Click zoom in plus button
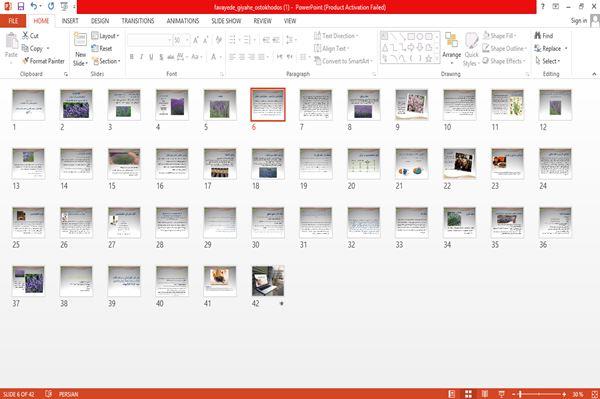Viewport: 600px width, 399px height. (564, 394)
